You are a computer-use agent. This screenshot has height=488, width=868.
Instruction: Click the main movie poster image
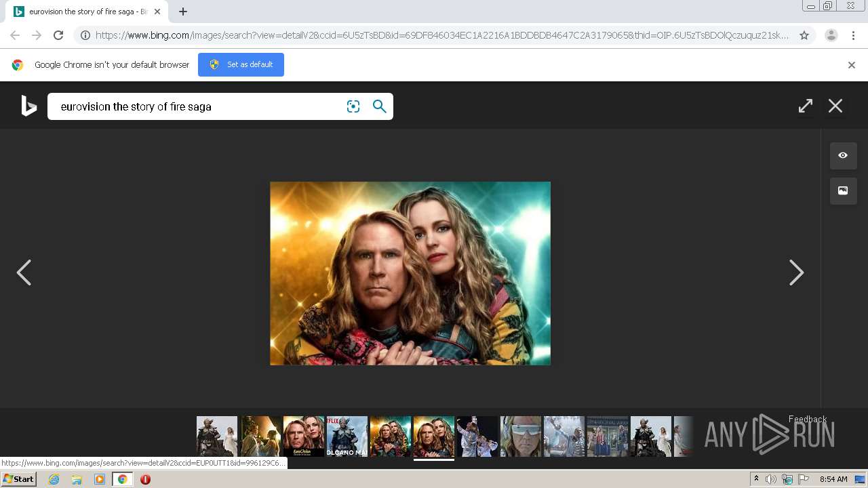coord(410,273)
